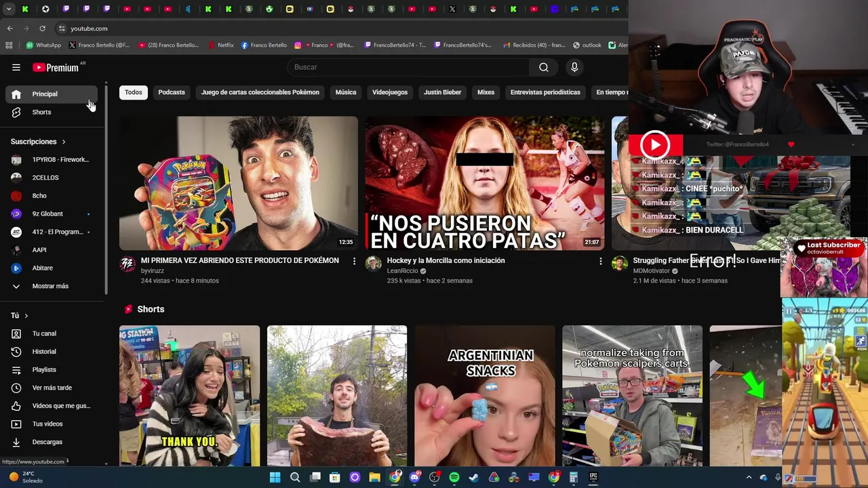Open Historial in the sidebar

tap(52, 352)
